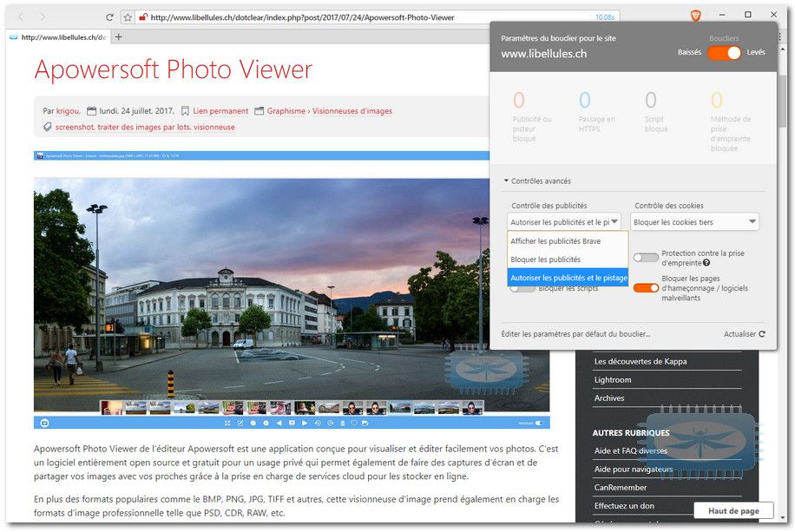Toggle the Bloquer les scripts switch
The height and width of the screenshot is (532, 795).
pos(522,289)
